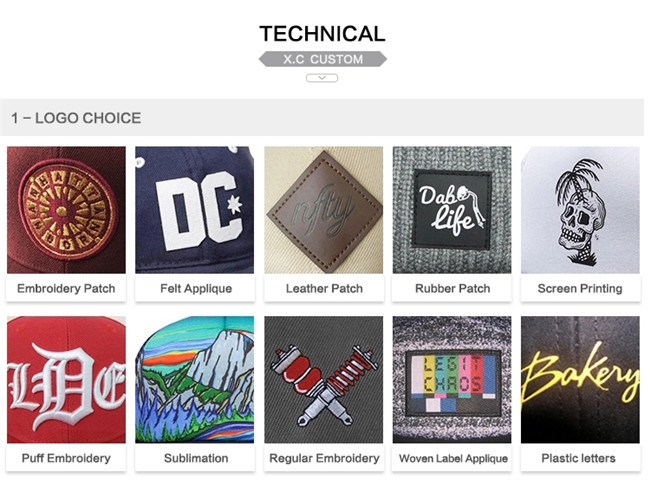Screen dimensions: 650x491
Task: Click the mountain Sublimation image
Action: click(x=194, y=379)
